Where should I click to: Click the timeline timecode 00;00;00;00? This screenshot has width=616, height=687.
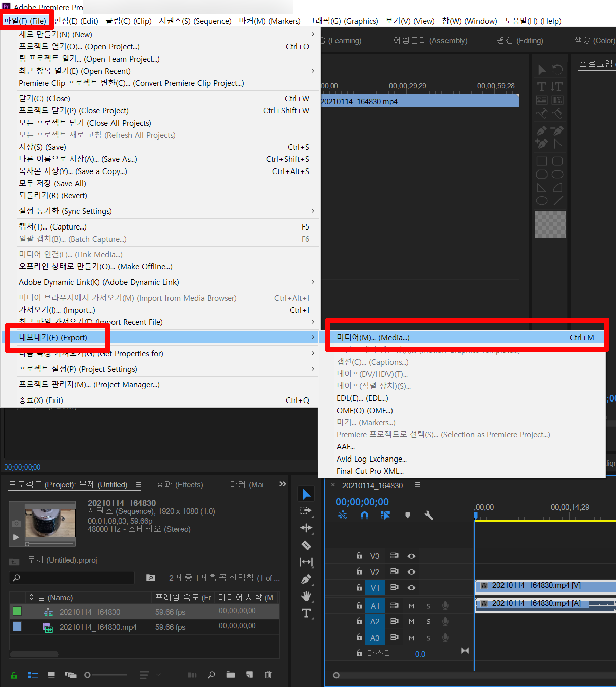[x=362, y=502]
